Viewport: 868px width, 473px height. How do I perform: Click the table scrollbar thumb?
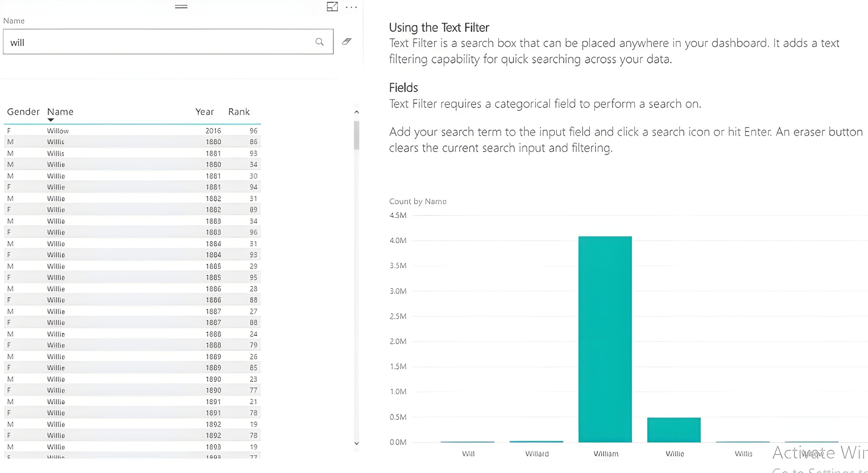point(356,135)
